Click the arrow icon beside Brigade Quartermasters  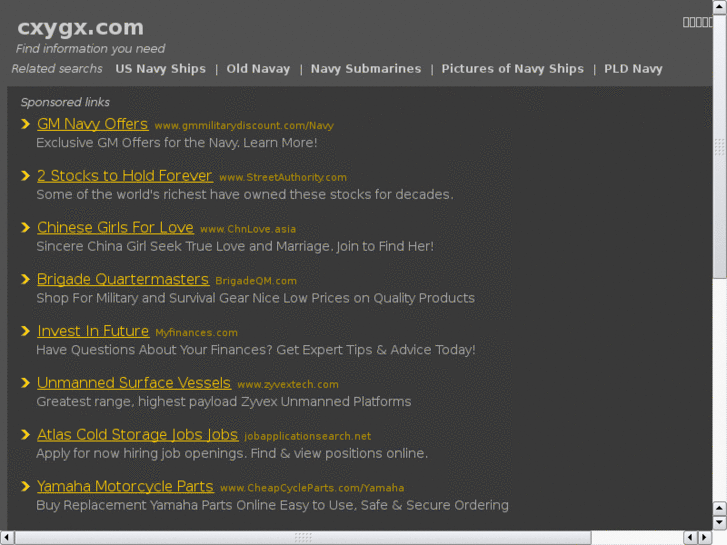tap(26, 279)
